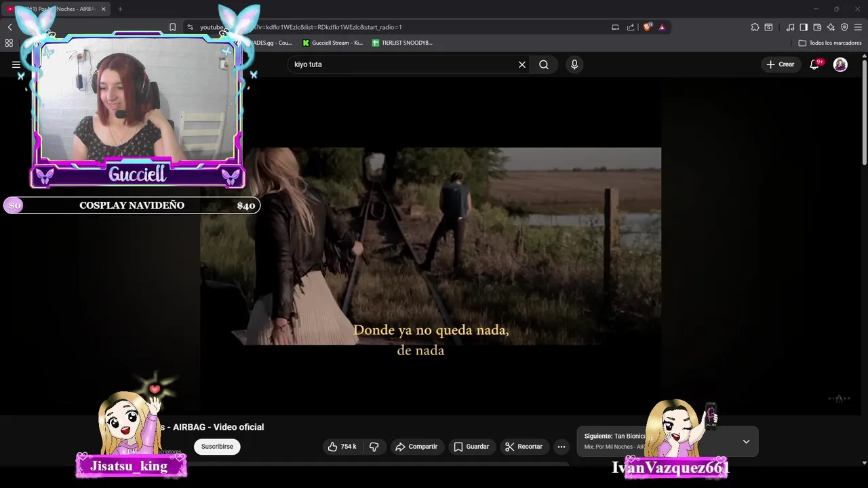Open Brave VPN shield icon
Viewport: 868px width, 488px height.
[x=844, y=27]
